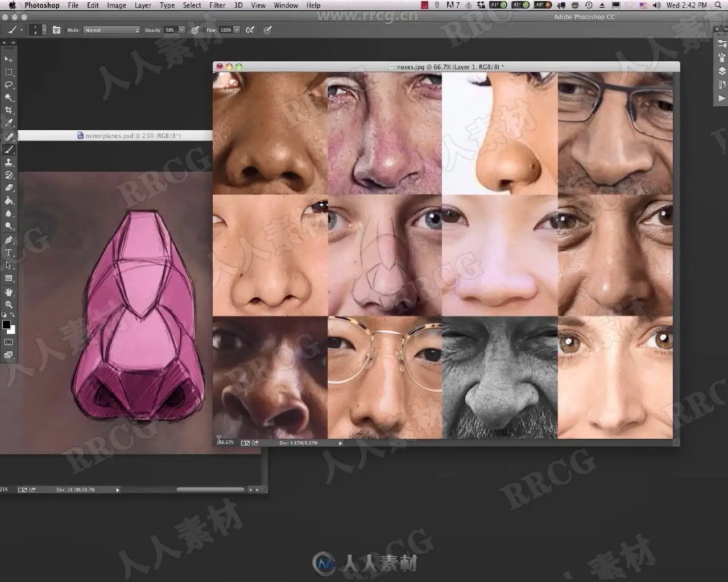Open status bar menu arrow in noses.jpg
Screen dimensions: 728x582
pyautogui.click(x=340, y=443)
